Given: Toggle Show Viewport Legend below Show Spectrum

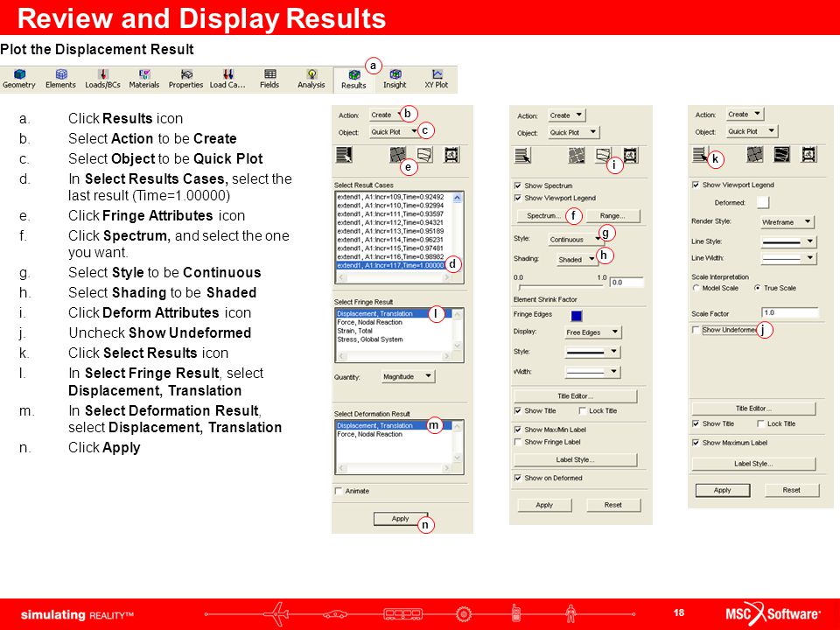Looking at the screenshot, I should click(517, 199).
